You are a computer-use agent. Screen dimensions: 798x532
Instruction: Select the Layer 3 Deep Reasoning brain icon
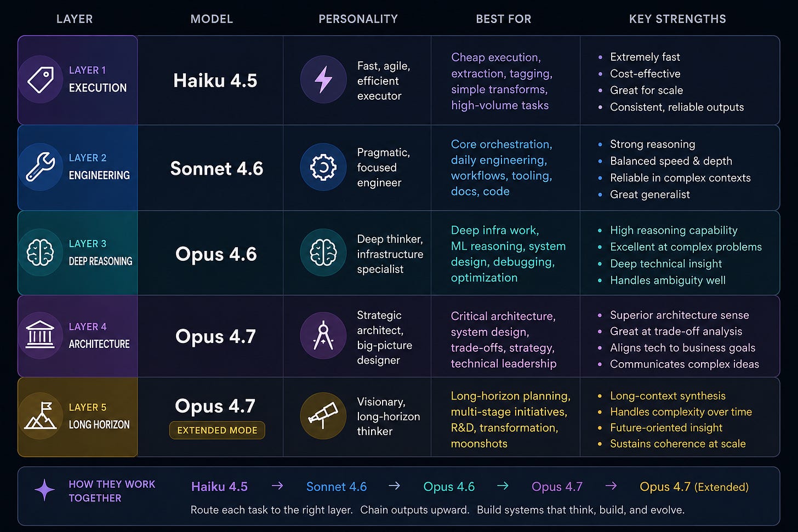click(x=41, y=253)
